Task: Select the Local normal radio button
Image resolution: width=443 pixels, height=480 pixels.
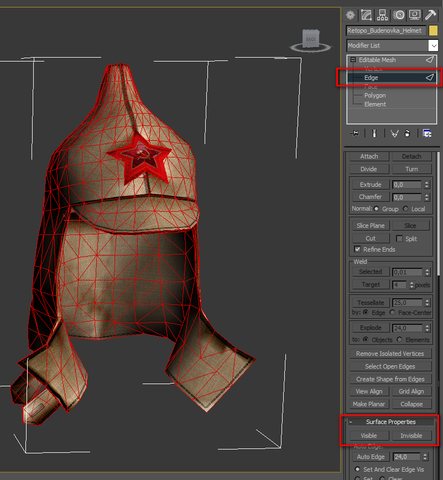Action: pyautogui.click(x=405, y=209)
